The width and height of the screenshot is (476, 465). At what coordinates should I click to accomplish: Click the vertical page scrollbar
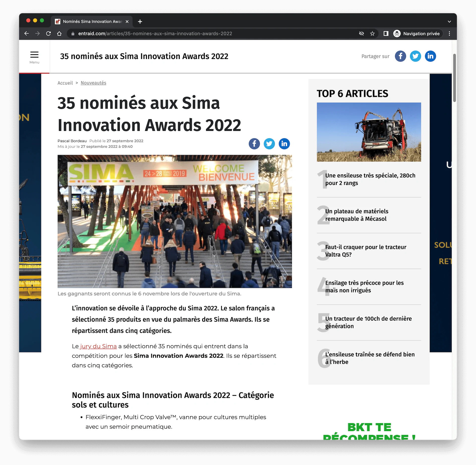point(454,77)
